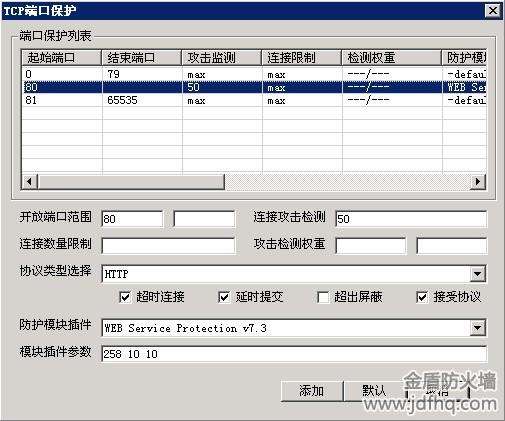
Task: Click the 检测权重 column header
Action: (x=391, y=58)
